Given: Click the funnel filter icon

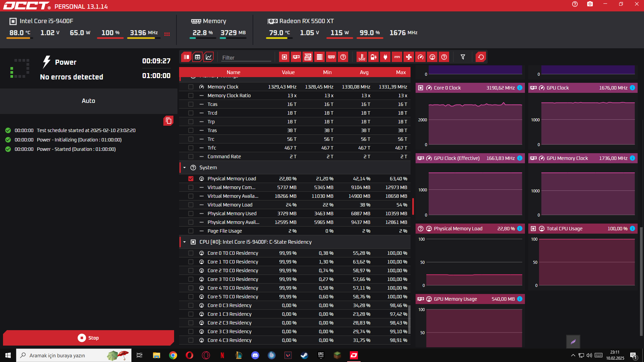Looking at the screenshot, I should pyautogui.click(x=463, y=57).
